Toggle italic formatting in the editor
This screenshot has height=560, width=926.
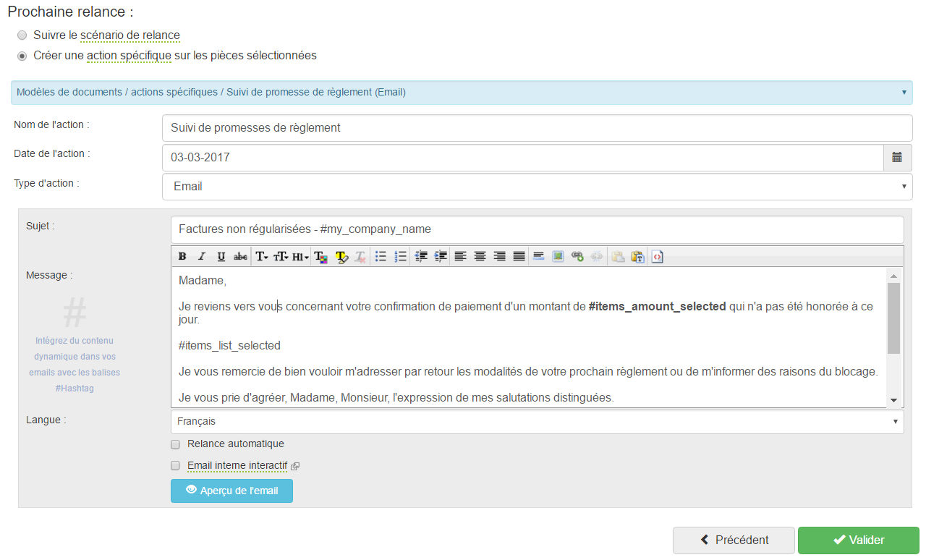[x=202, y=256]
